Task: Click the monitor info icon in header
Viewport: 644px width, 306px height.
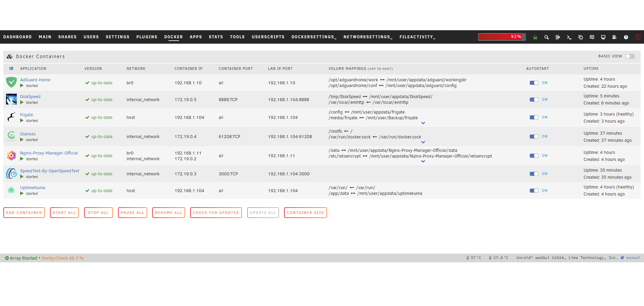Action: pyautogui.click(x=603, y=37)
